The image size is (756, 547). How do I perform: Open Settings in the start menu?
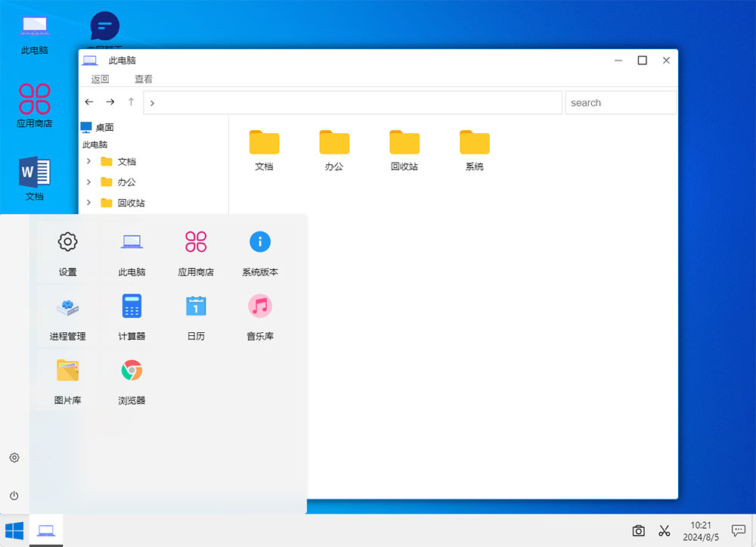(67, 253)
